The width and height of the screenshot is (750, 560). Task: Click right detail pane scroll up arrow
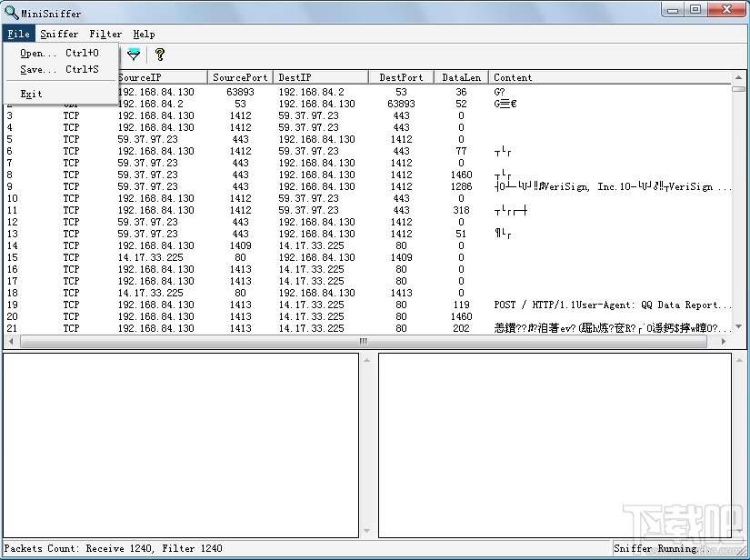pyautogui.click(x=739, y=360)
